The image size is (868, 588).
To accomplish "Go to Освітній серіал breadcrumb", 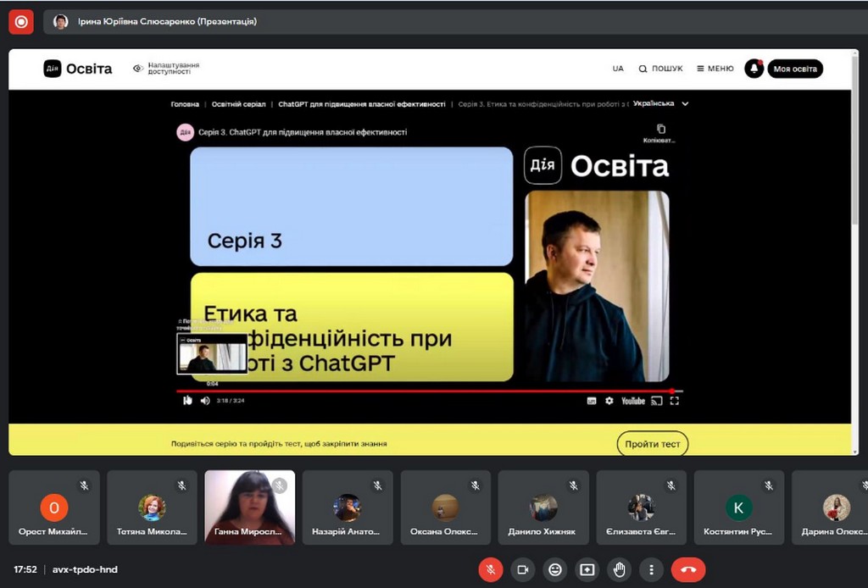I will [x=237, y=104].
